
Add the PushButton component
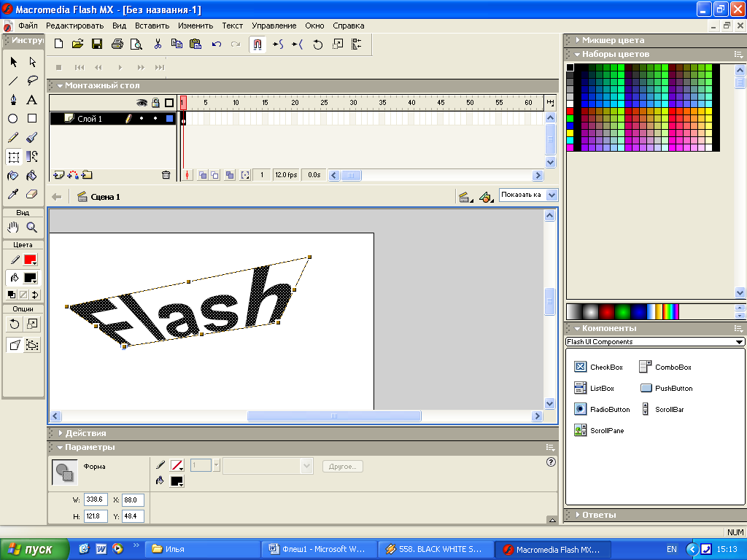pyautogui.click(x=667, y=389)
